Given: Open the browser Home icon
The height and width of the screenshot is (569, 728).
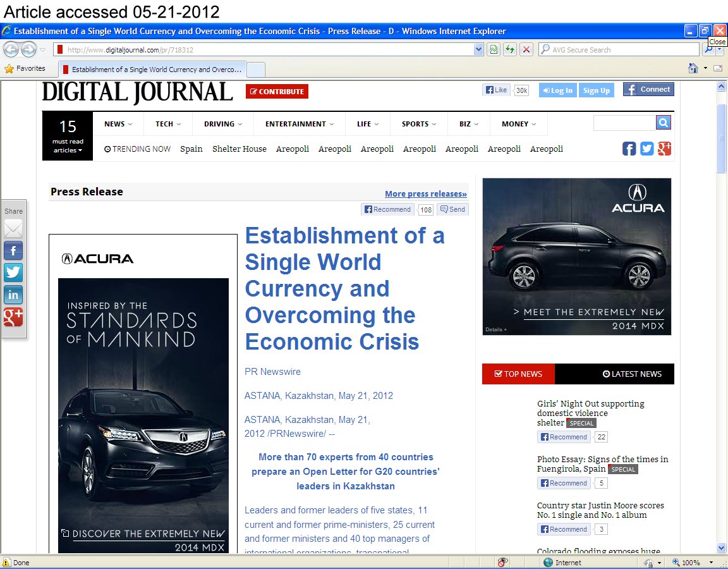Looking at the screenshot, I should coord(693,68).
